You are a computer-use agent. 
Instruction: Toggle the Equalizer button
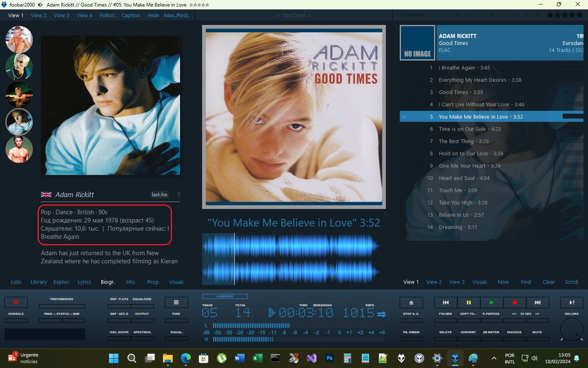pos(142,305)
